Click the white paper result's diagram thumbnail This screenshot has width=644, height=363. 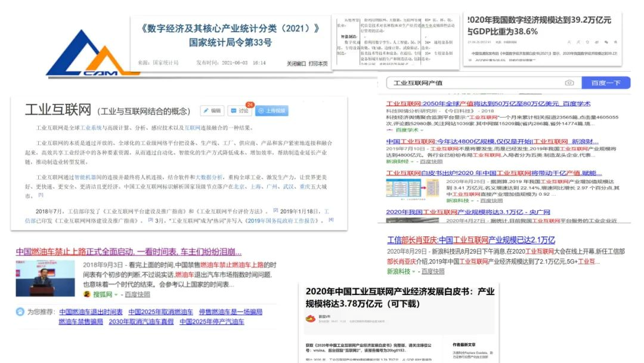pos(413,189)
